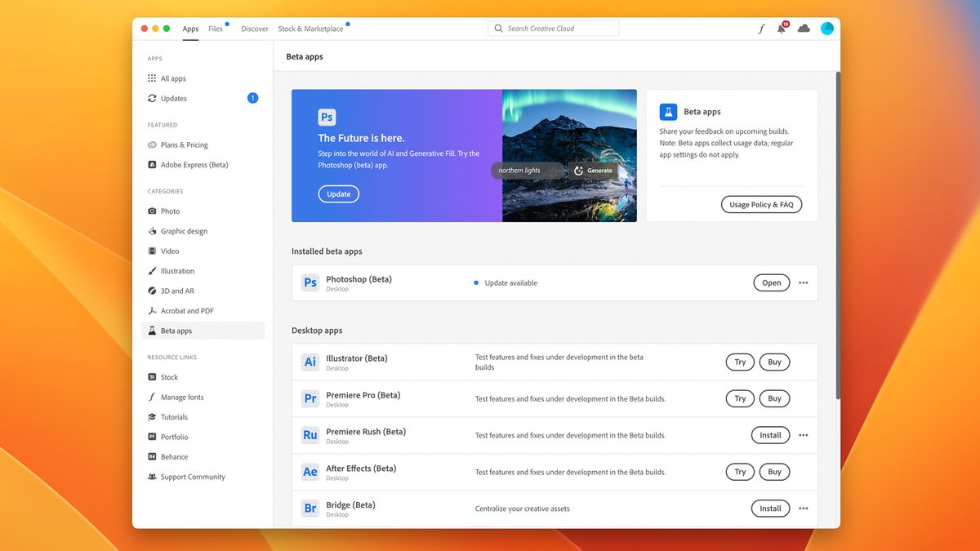Open the fonts icon in top bar

coord(761,29)
